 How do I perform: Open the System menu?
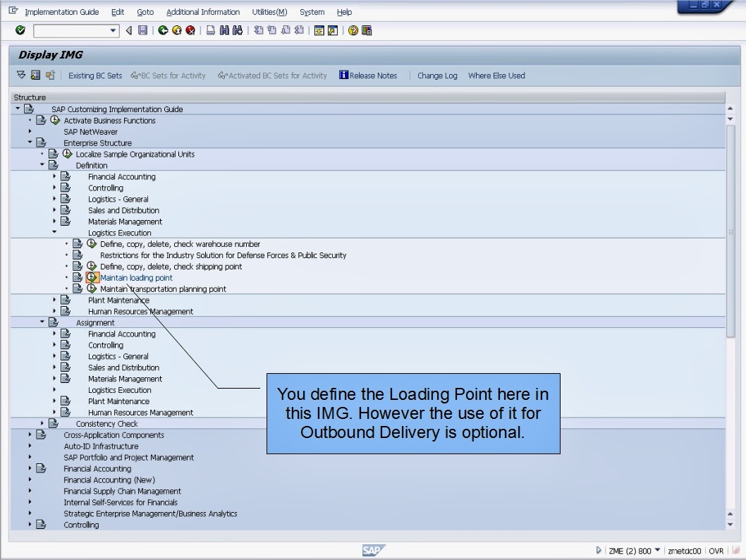(312, 12)
